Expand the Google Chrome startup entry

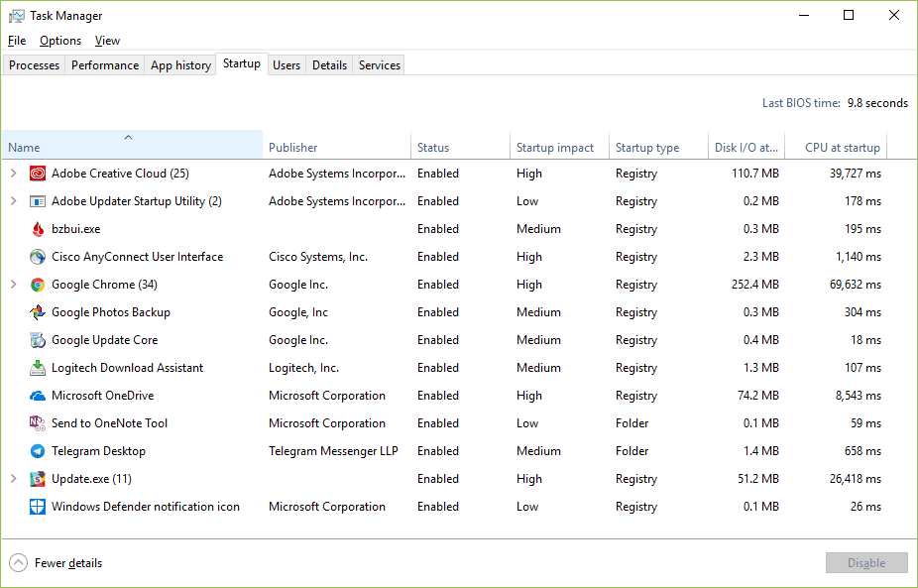pyautogui.click(x=13, y=285)
